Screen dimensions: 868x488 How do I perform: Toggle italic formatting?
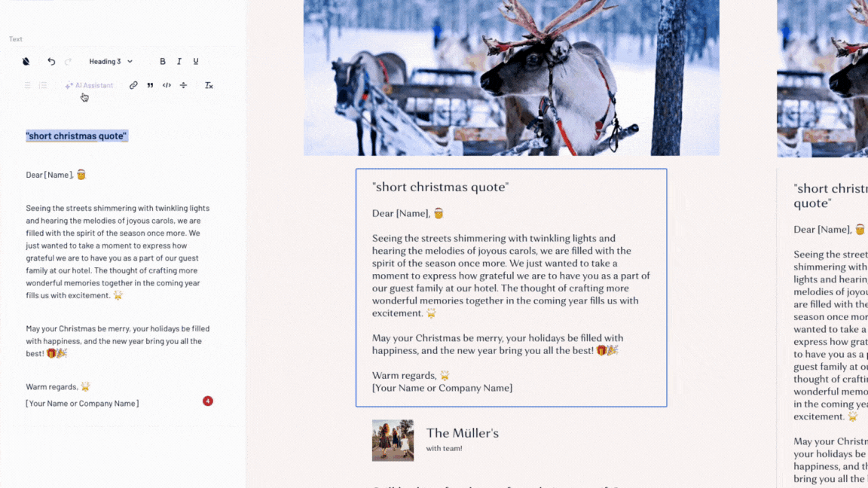tap(179, 62)
